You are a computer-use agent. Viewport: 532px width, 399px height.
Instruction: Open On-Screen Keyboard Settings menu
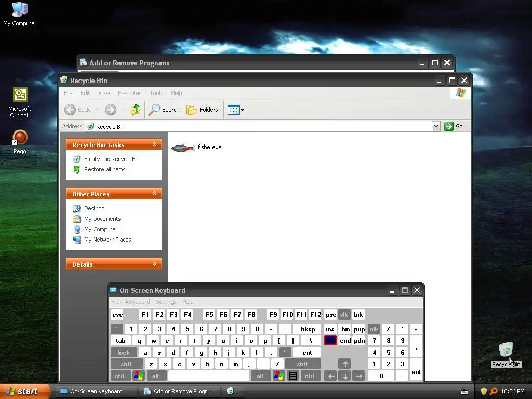pyautogui.click(x=166, y=302)
